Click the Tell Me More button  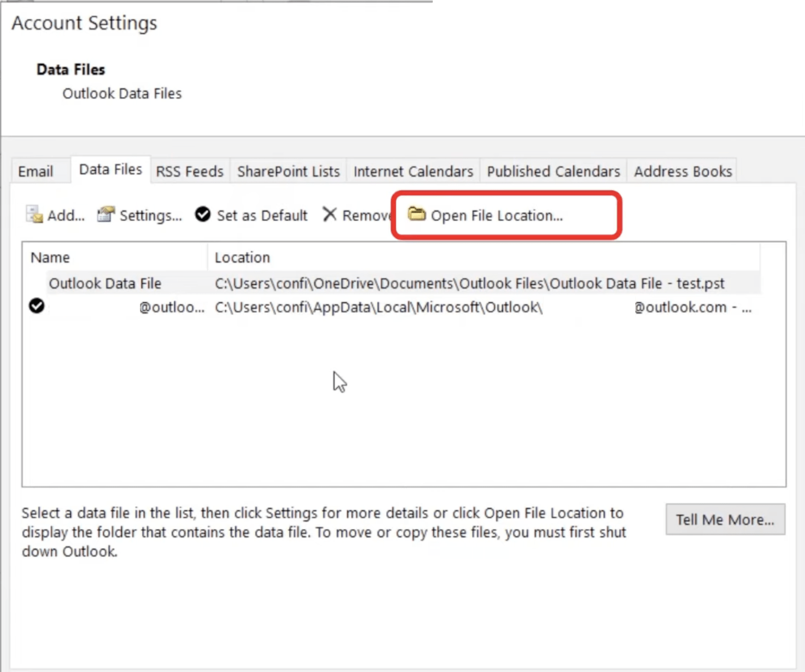tap(725, 519)
